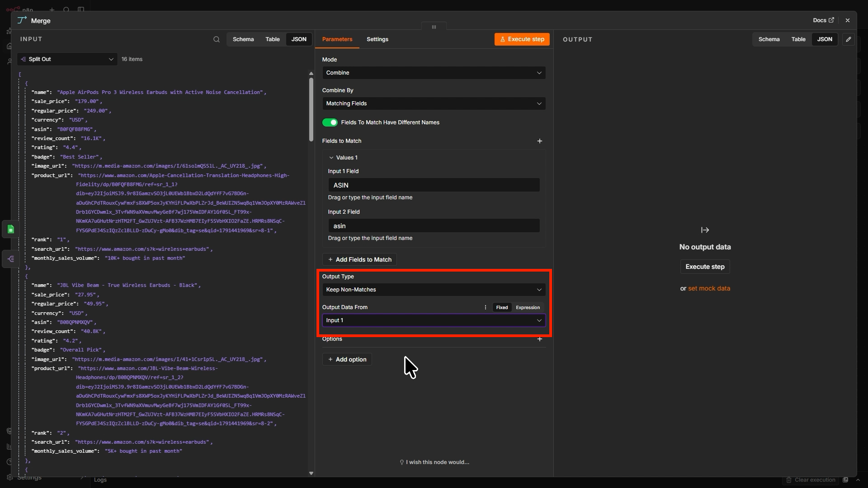Show output as Schema view
This screenshot has width=868, height=488.
(x=769, y=39)
